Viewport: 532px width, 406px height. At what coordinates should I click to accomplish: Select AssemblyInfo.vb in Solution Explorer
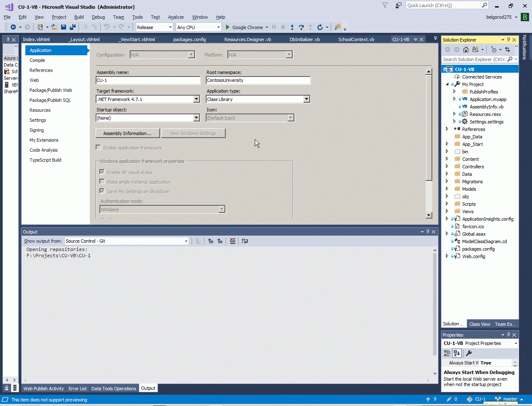point(486,107)
